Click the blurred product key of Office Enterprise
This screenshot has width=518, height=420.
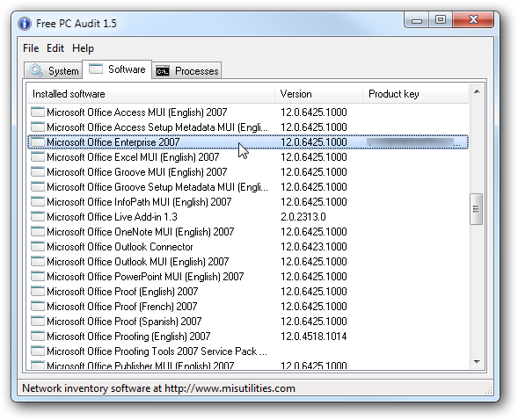coord(413,142)
